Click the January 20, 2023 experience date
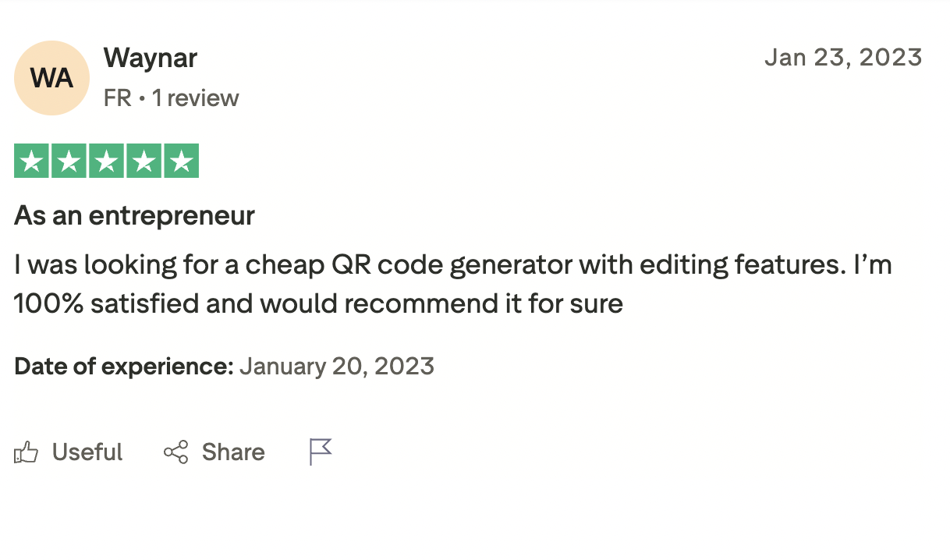Image resolution: width=950 pixels, height=560 pixels. (337, 366)
